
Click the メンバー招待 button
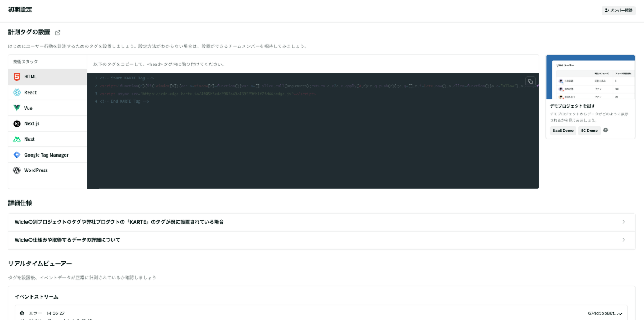618,11
